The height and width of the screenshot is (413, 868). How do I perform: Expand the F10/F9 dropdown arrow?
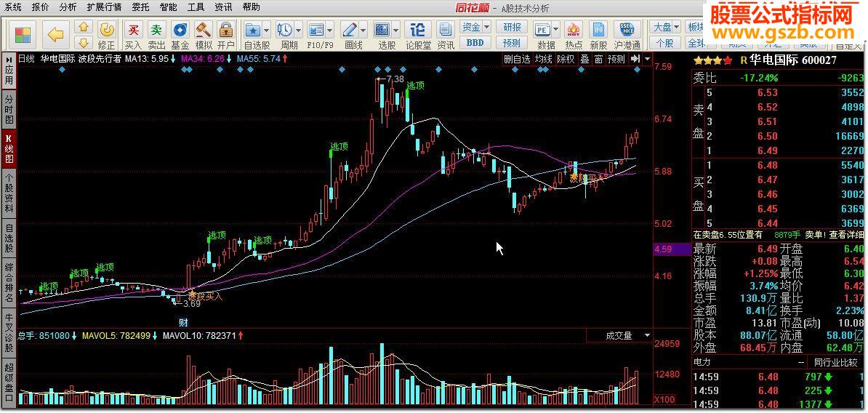(330, 30)
